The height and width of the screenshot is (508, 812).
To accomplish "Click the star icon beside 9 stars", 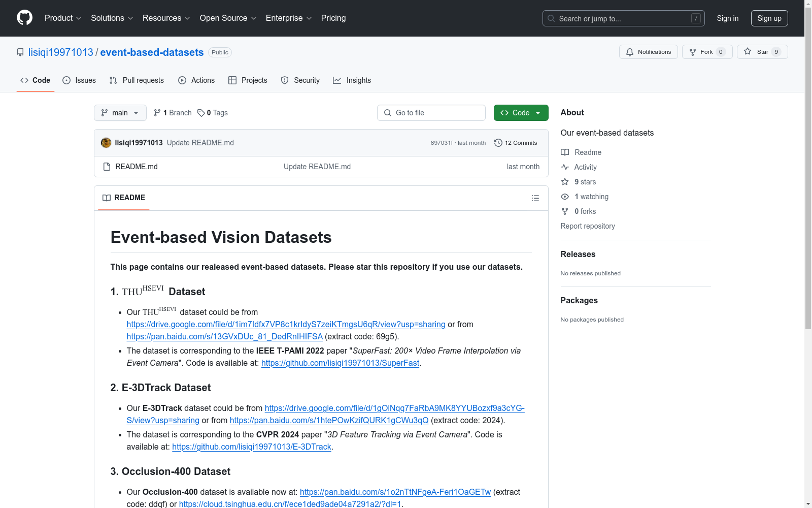I will click(x=565, y=182).
